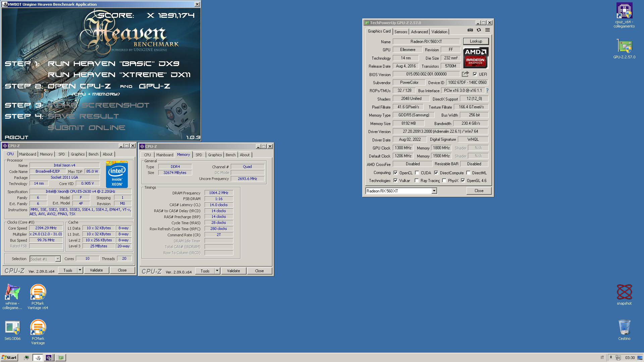
Task: Click the Tools button in CPU-Z CPU window
Action: (x=68, y=270)
